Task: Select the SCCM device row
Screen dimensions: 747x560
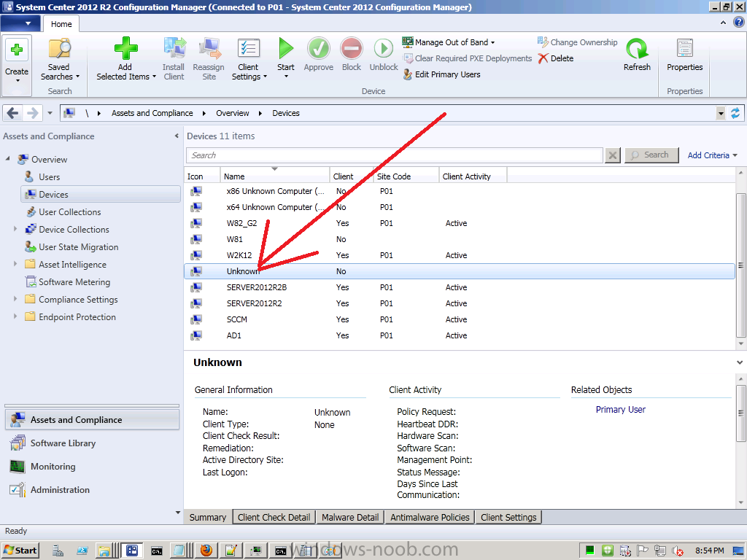Action: pos(460,319)
